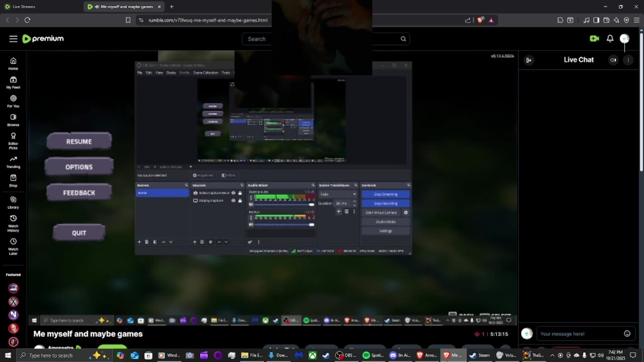The width and height of the screenshot is (644, 362).
Task: Click the search magnifier icon on Rumble
Action: 403,39
